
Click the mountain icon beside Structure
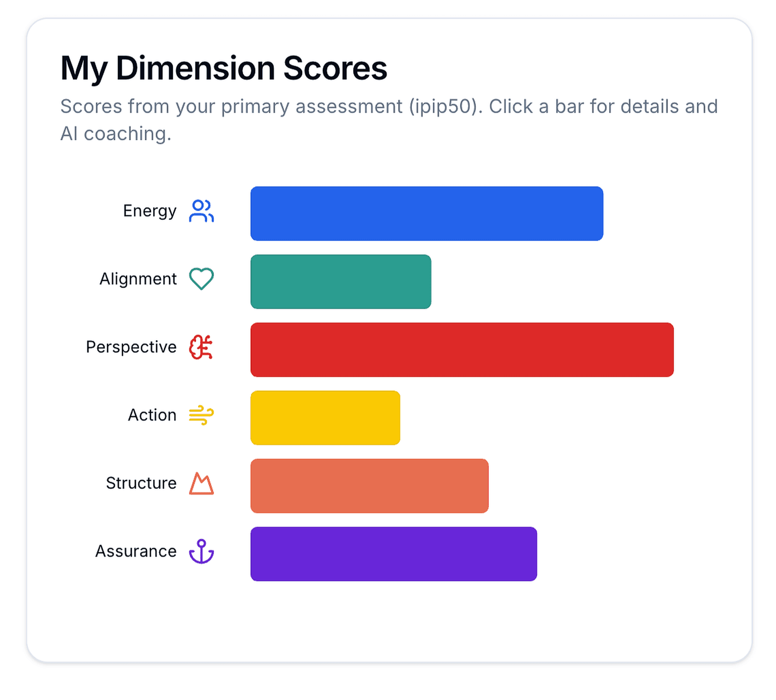click(202, 484)
